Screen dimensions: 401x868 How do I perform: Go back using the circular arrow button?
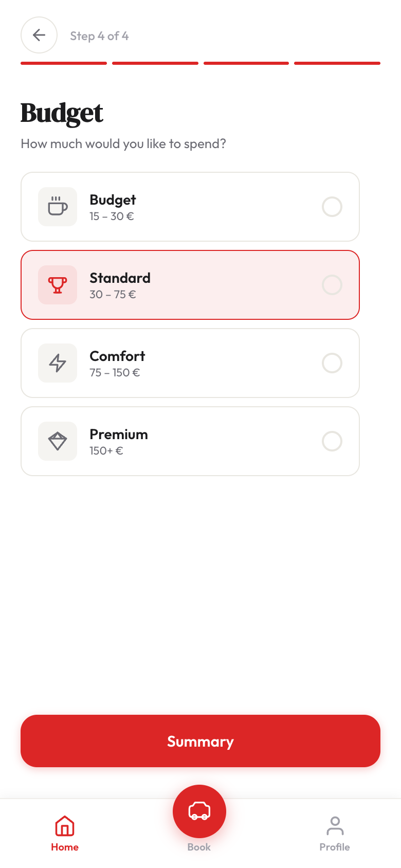pos(39,35)
